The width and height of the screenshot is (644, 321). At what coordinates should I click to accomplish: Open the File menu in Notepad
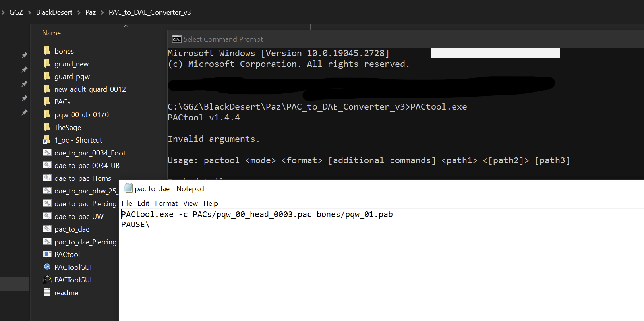[x=127, y=203]
